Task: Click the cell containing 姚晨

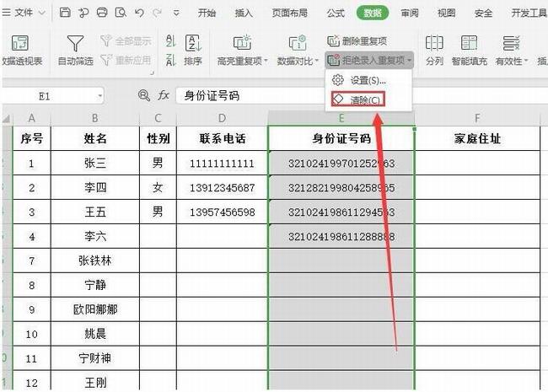Action: [x=95, y=334]
